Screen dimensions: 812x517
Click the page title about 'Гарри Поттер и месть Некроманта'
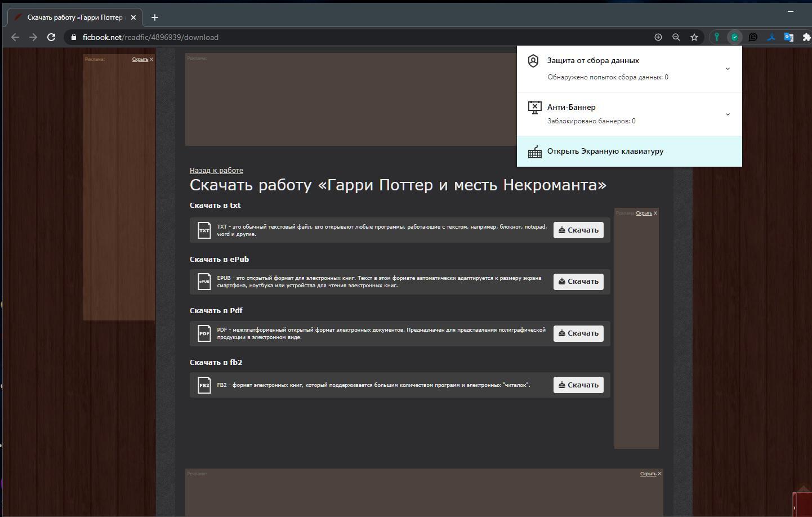pos(398,185)
